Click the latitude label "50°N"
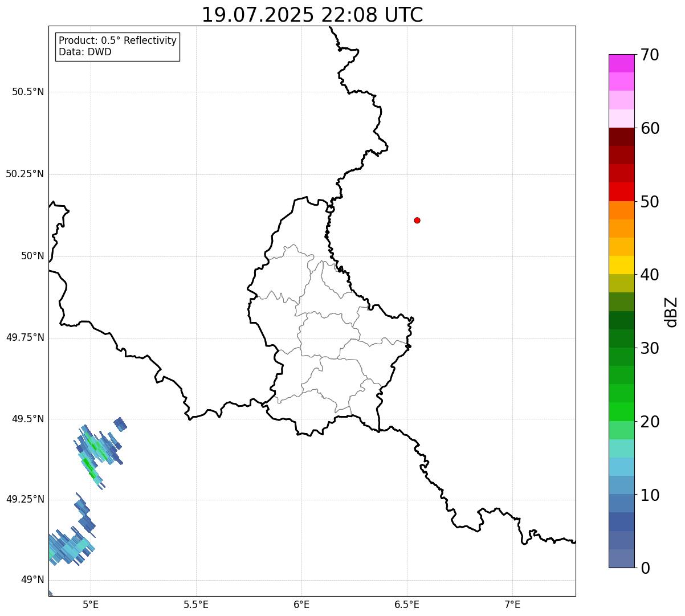This screenshot has width=685, height=616. pos(32,256)
